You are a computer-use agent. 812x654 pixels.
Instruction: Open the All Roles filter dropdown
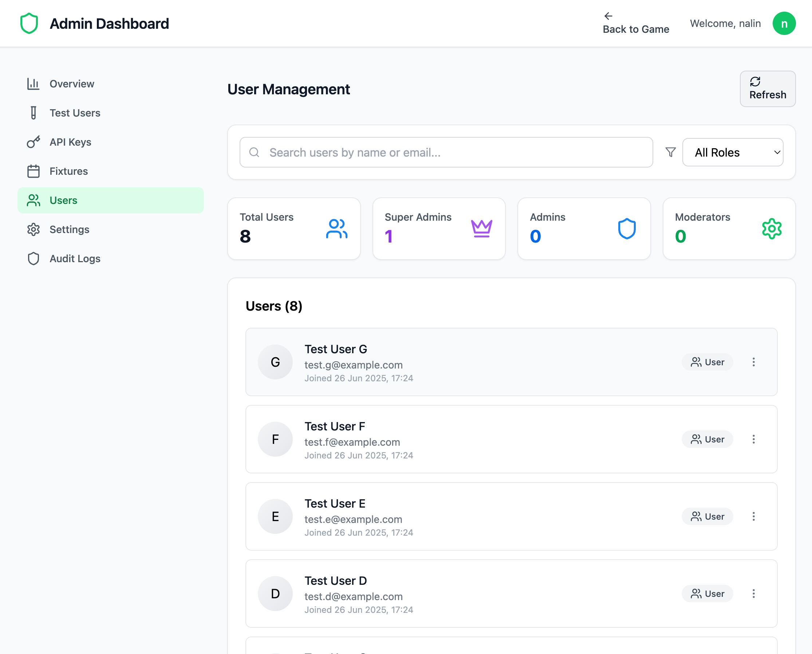point(733,152)
